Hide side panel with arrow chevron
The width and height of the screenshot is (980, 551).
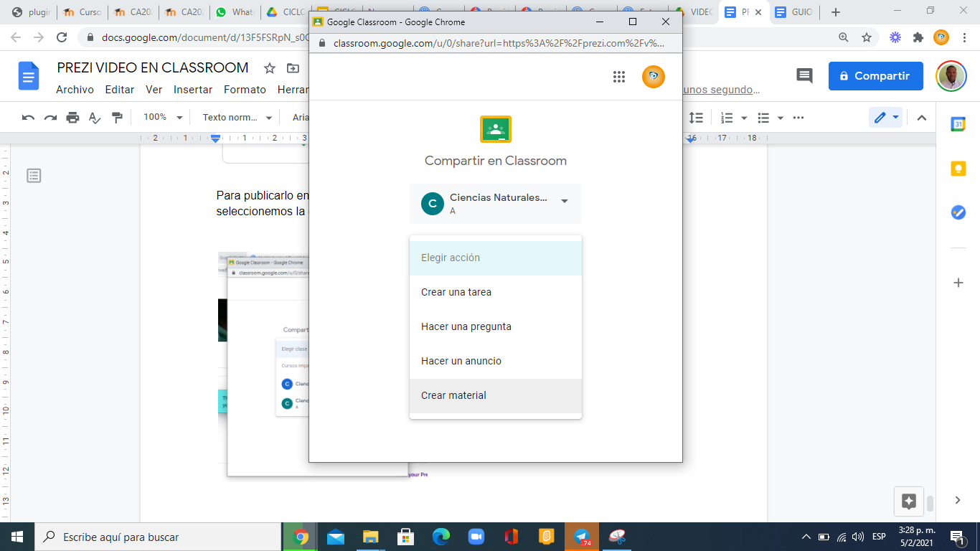tap(958, 500)
